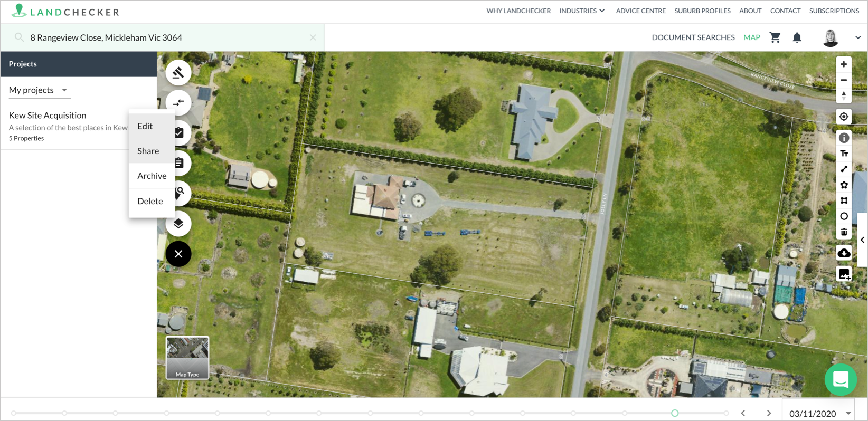Viewport: 868px width, 421px height.
Task: Select Edit in the context menu
Action: tap(152, 126)
